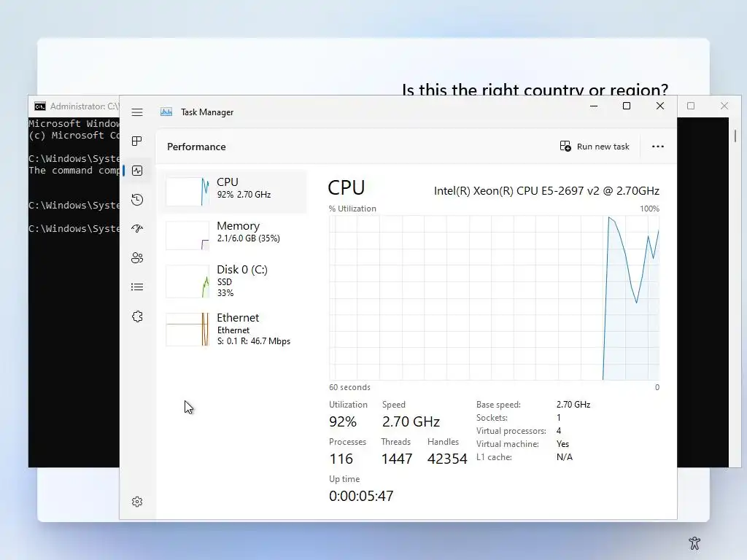Click the processes count 116

[x=341, y=459]
